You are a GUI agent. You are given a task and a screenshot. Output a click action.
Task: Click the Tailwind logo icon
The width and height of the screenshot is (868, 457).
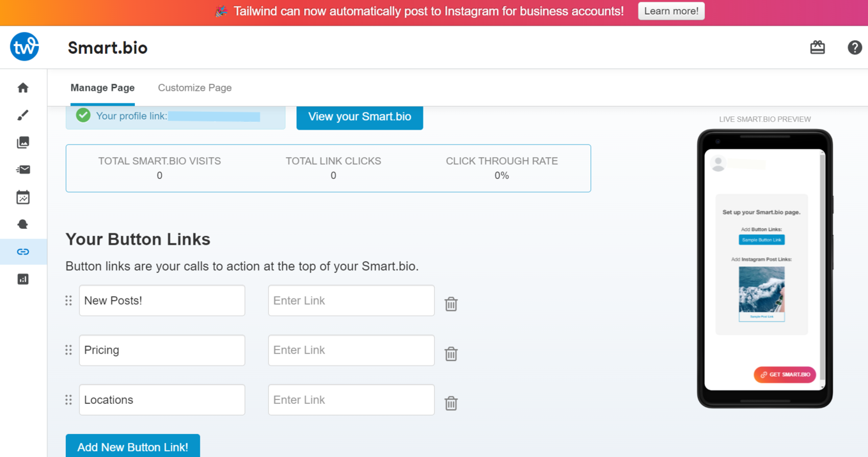[24, 47]
